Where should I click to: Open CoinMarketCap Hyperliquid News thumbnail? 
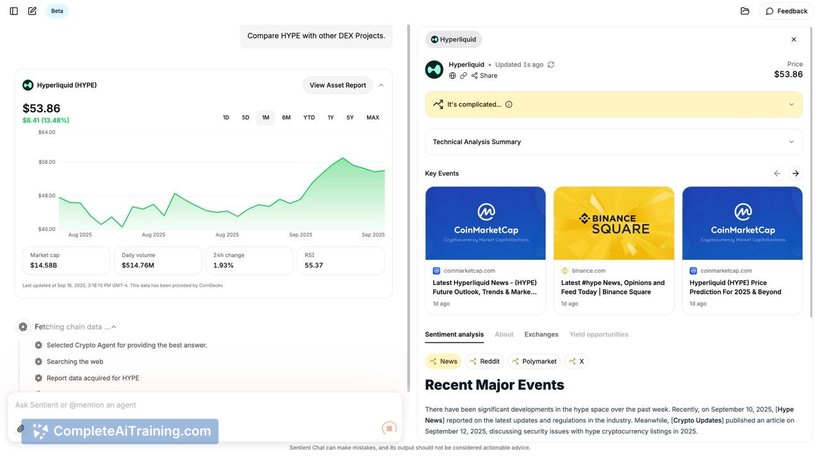(x=485, y=223)
